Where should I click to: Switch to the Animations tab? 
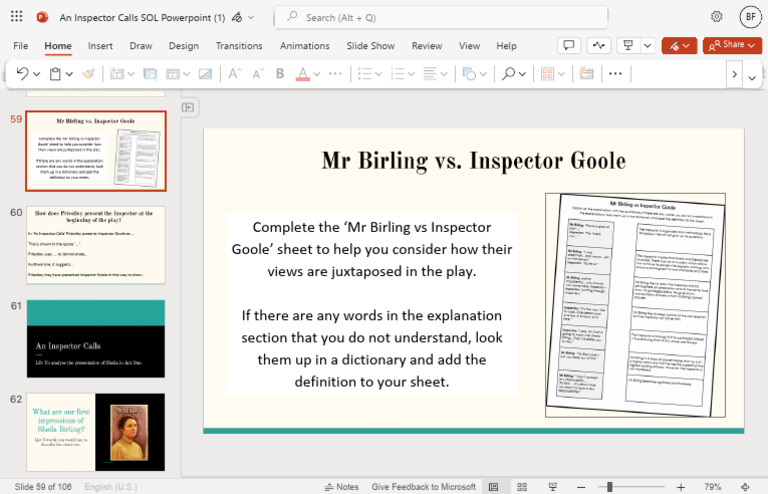click(305, 46)
